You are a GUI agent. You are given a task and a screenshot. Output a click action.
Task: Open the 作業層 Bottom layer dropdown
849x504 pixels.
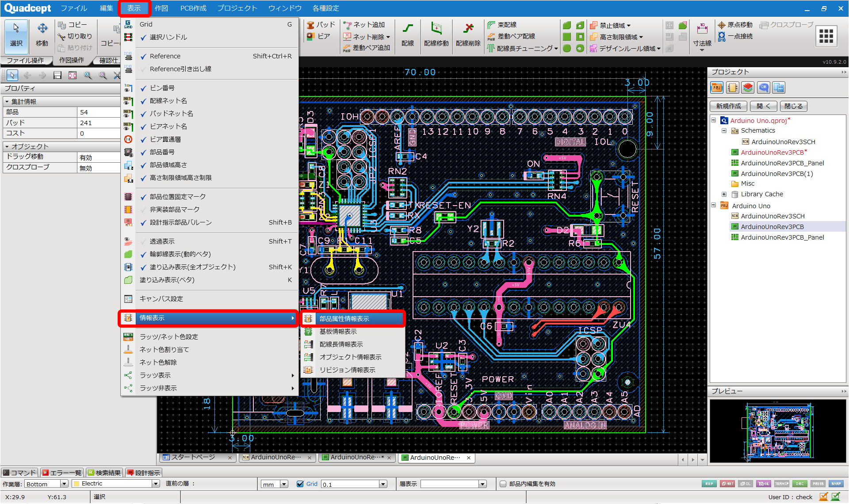64,484
